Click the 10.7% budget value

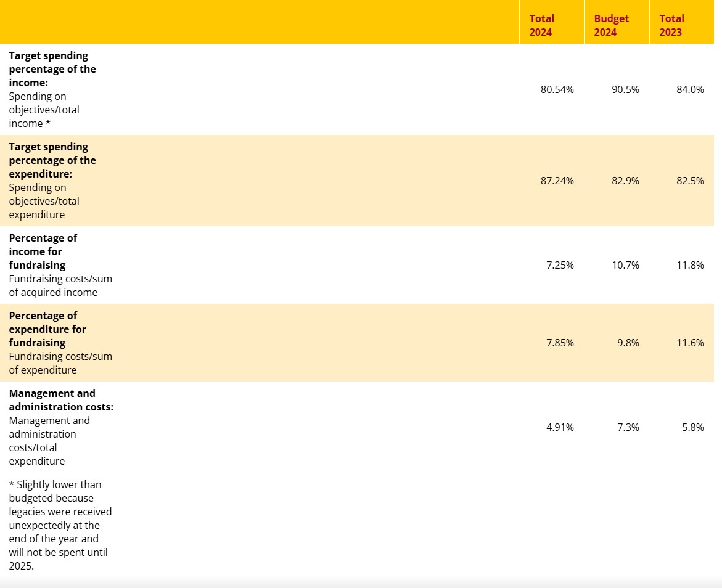click(x=625, y=265)
